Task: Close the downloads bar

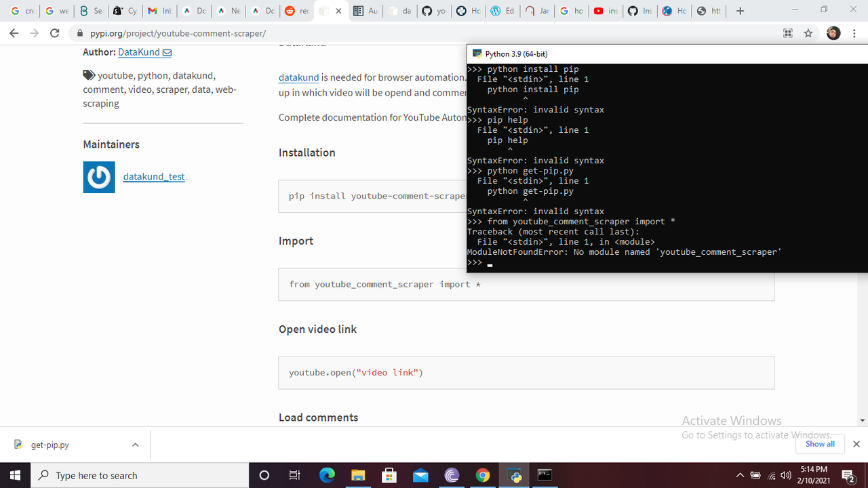Action: point(856,444)
